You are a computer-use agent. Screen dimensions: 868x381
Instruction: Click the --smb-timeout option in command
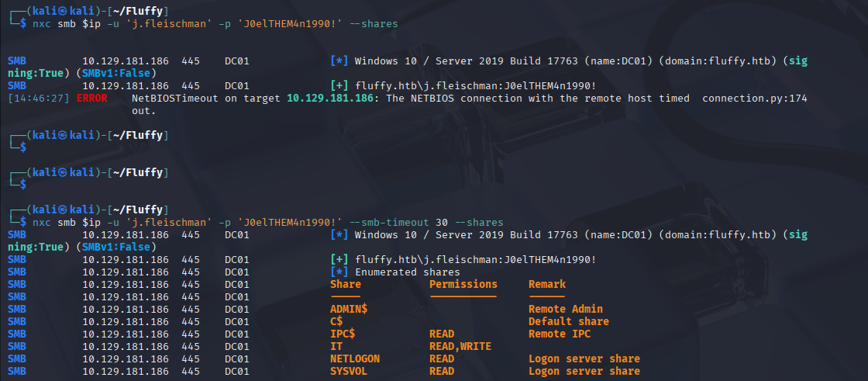pyautogui.click(x=389, y=223)
